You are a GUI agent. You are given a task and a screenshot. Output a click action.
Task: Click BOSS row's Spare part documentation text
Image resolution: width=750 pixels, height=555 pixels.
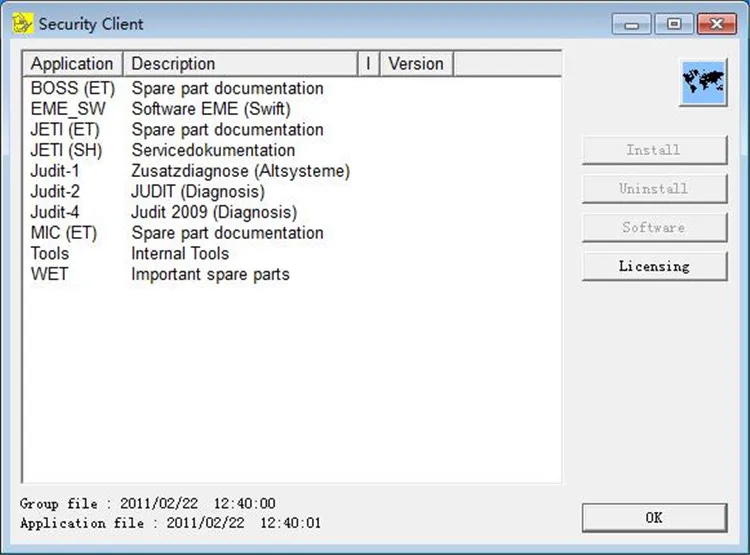(228, 89)
